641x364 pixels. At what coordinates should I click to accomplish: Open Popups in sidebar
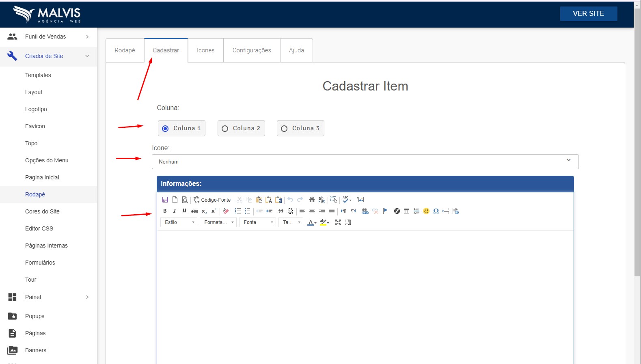pos(35,316)
